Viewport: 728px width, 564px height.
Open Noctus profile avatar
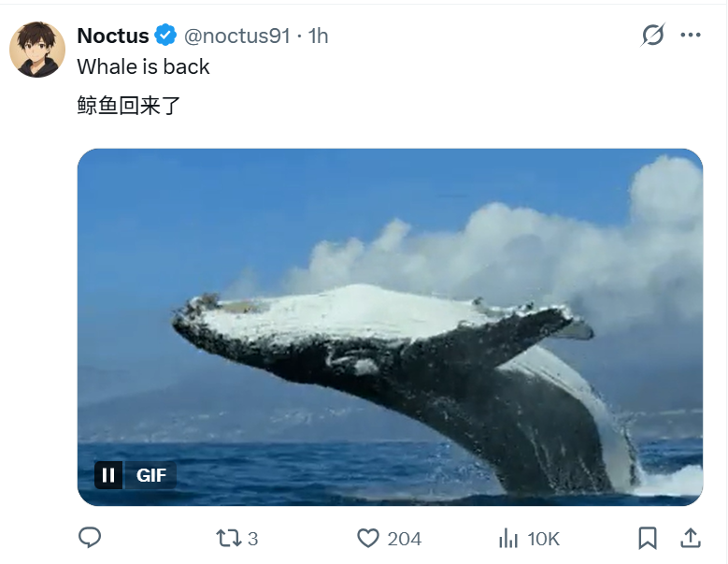tap(37, 50)
